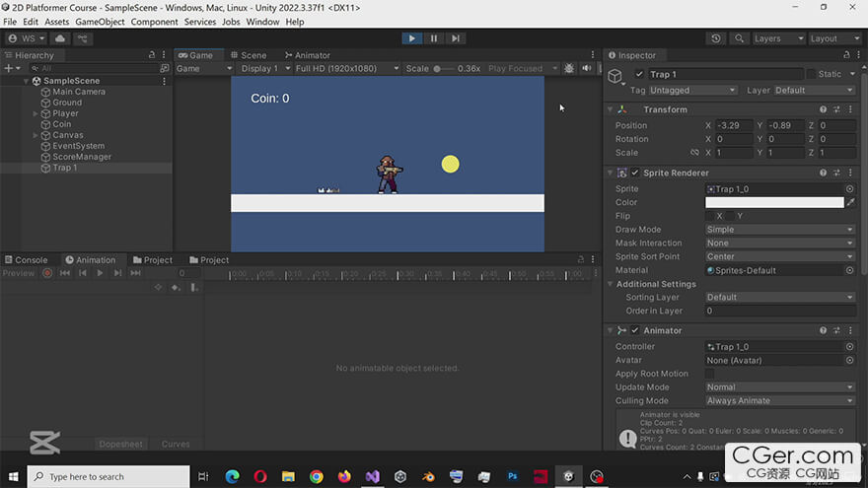Click the Sprite field object picker icon
The width and height of the screenshot is (868, 488).
tap(849, 188)
